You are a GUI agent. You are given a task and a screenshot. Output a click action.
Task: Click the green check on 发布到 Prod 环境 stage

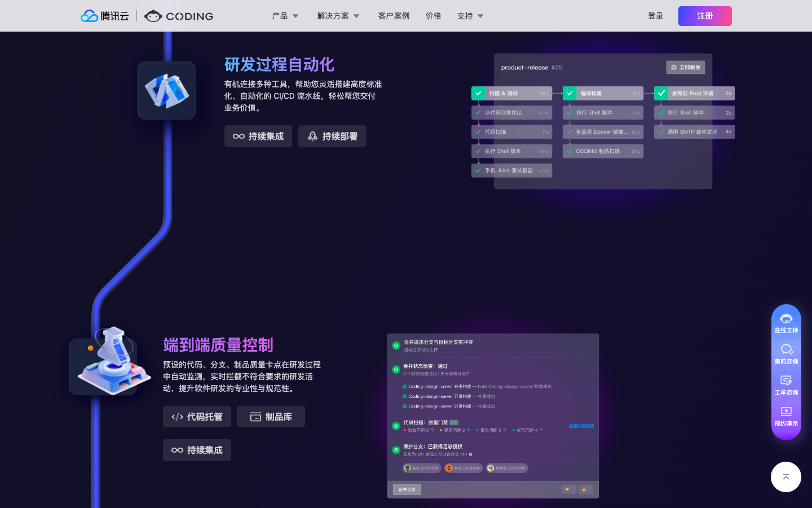(661, 93)
